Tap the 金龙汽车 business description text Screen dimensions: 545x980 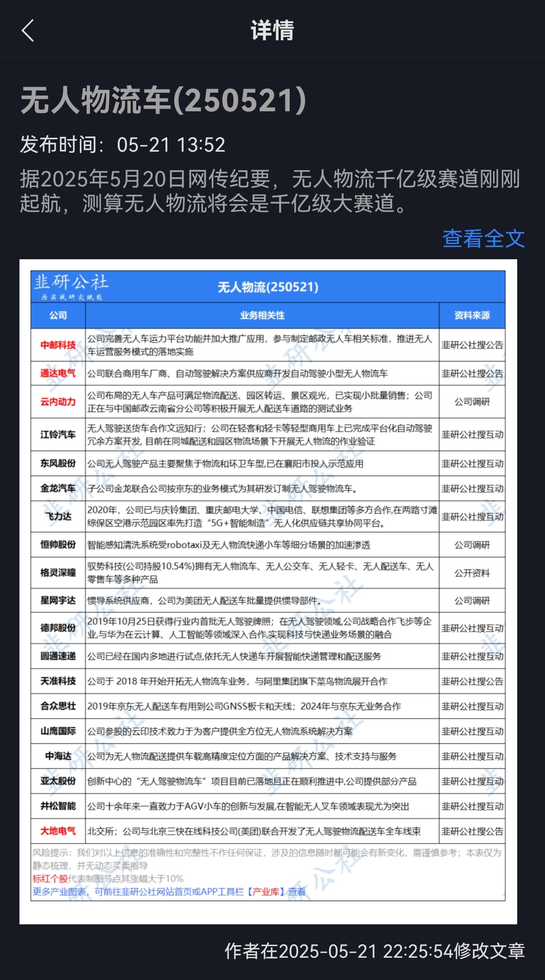[x=222, y=489]
